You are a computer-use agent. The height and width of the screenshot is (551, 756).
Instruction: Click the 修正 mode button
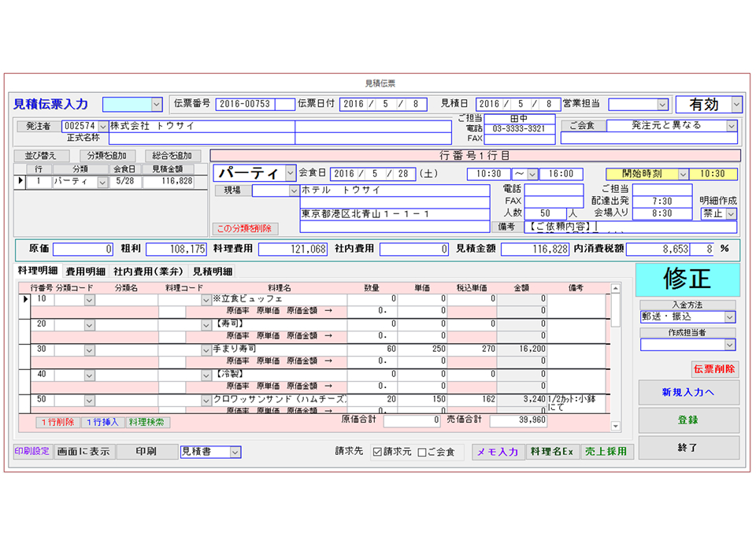687,279
